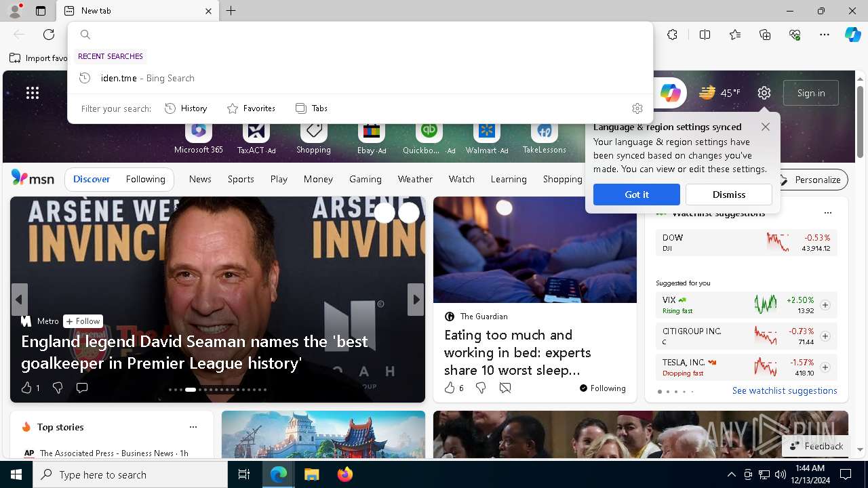Click the profile avatar icon
Viewport: 868px width, 488px height.
point(14,11)
